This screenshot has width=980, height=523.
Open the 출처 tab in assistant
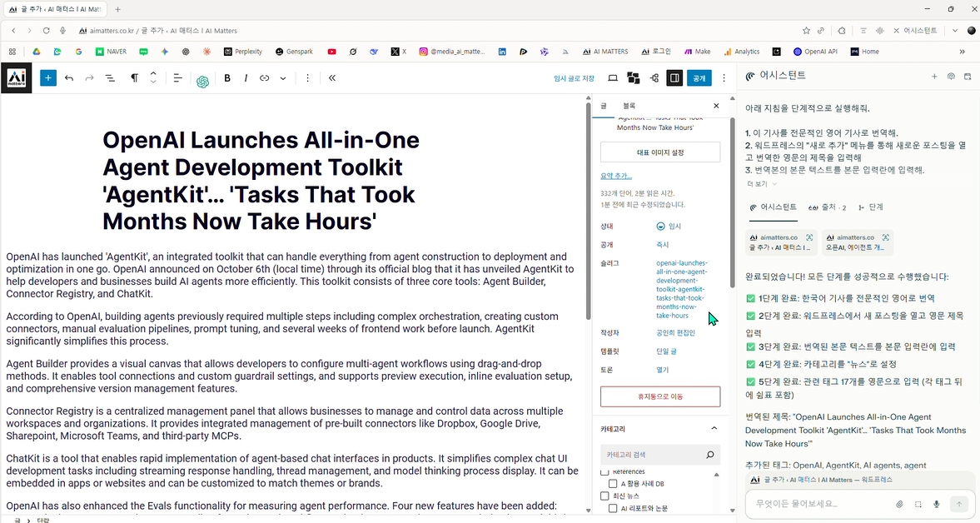pos(828,207)
